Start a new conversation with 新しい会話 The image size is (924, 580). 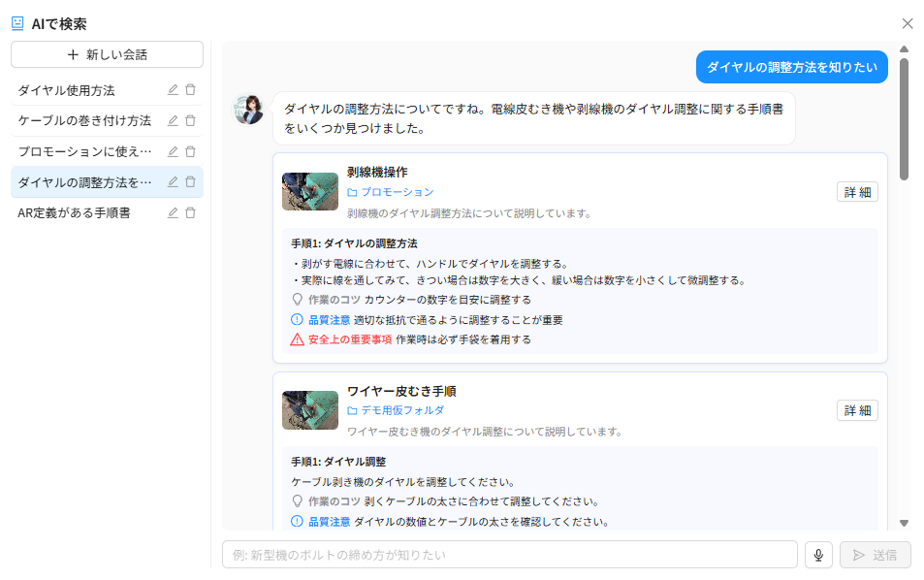pyautogui.click(x=108, y=54)
